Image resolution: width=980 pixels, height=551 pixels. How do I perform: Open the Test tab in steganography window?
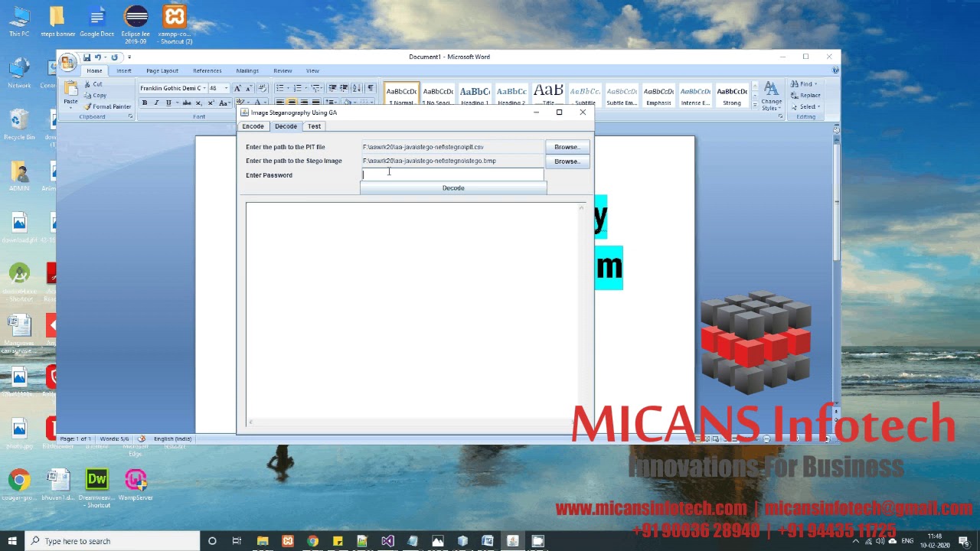(314, 126)
